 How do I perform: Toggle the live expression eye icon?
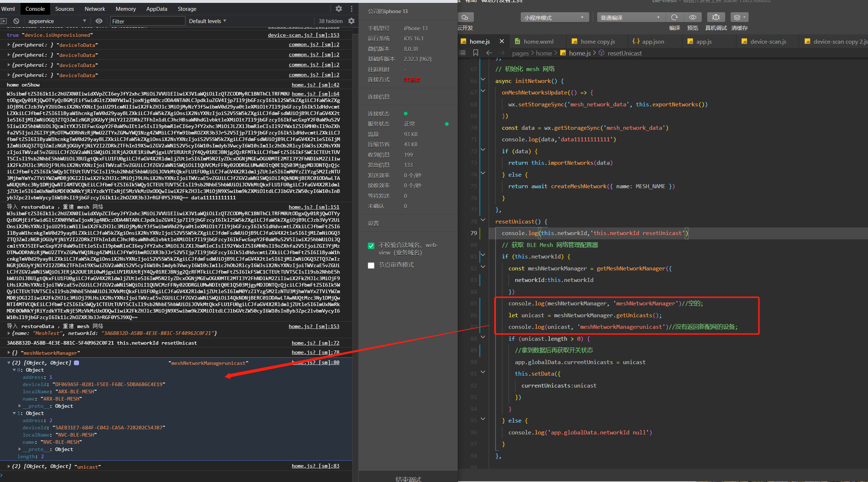click(99, 21)
